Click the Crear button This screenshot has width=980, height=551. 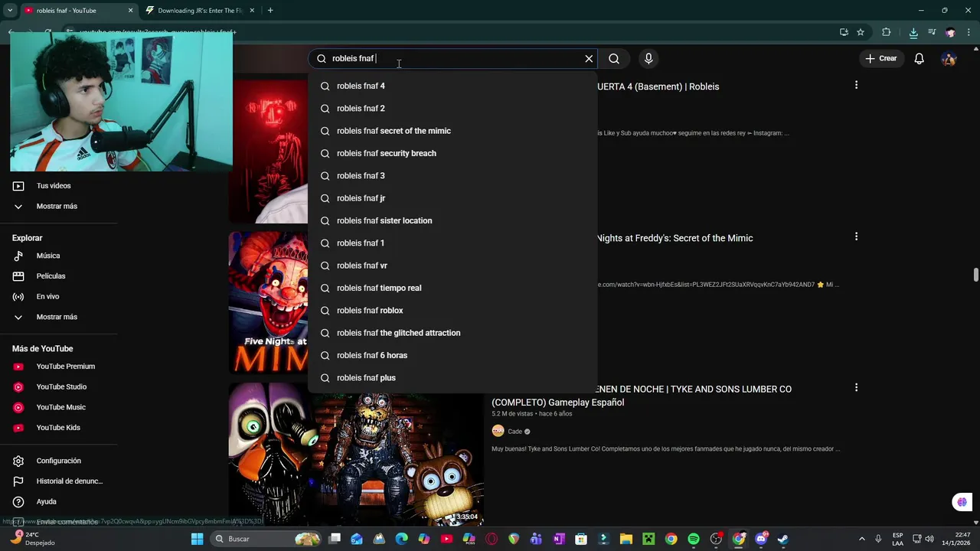pyautogui.click(x=880, y=59)
